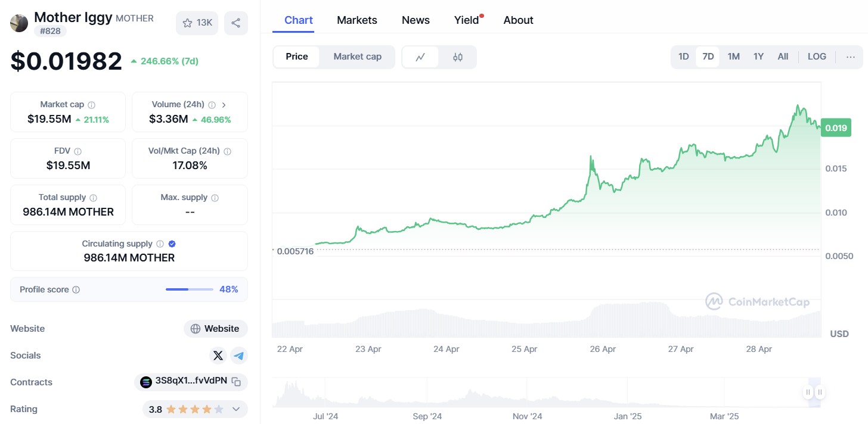Toggle chart to Market cap view
This screenshot has width=868, height=424.
357,57
